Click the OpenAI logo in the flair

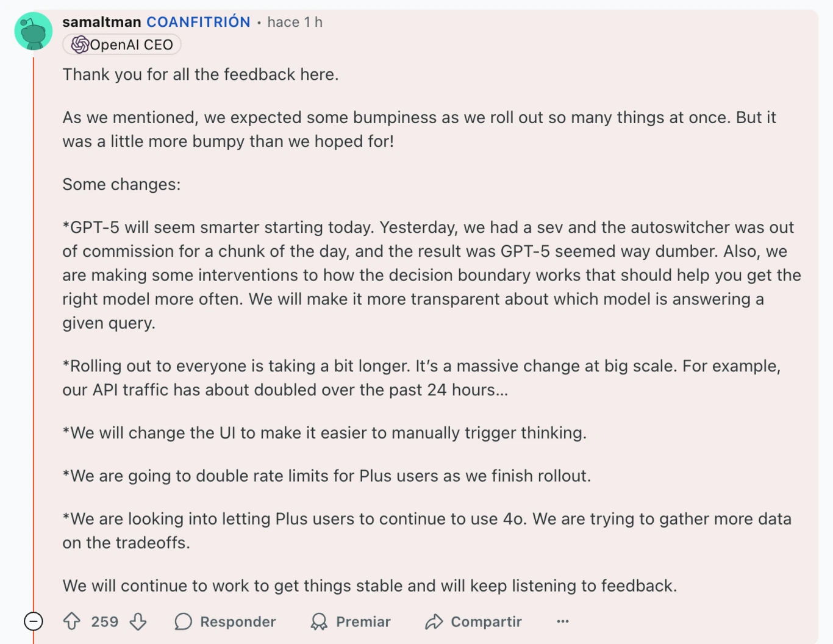[x=79, y=45]
